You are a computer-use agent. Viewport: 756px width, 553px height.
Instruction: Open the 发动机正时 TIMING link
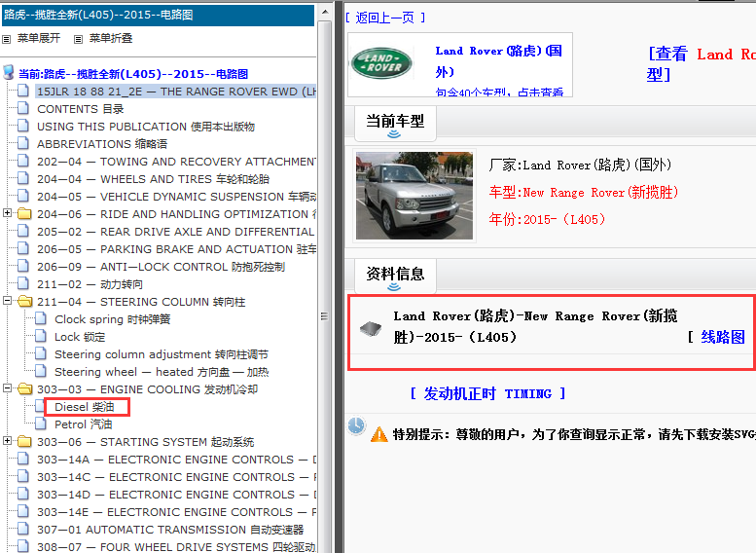[x=487, y=393]
